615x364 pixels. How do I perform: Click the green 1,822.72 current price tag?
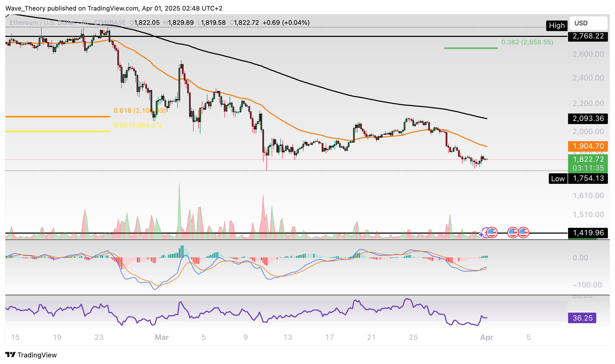tap(588, 159)
